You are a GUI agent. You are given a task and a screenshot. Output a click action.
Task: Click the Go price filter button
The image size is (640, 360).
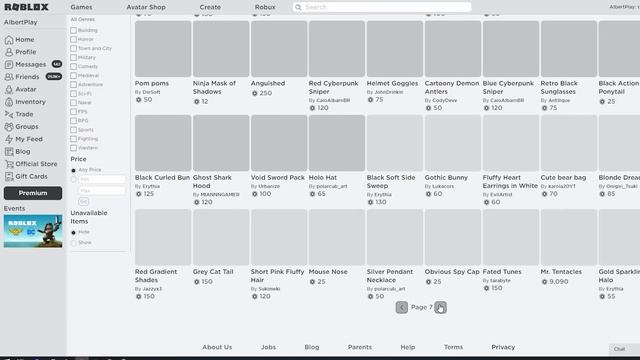coord(83,202)
